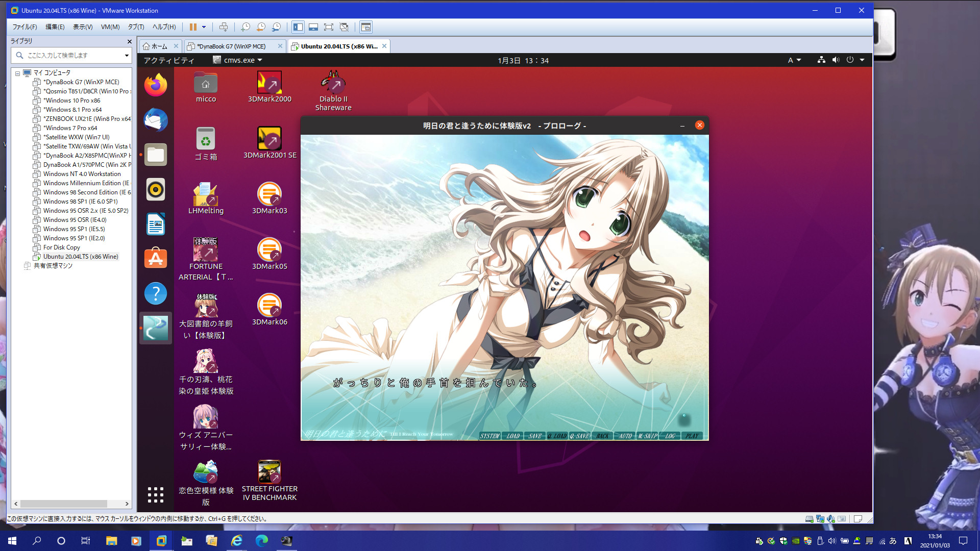Open Microsoft Edge from Windows taskbar
The width and height of the screenshot is (980, 551).
261,541
